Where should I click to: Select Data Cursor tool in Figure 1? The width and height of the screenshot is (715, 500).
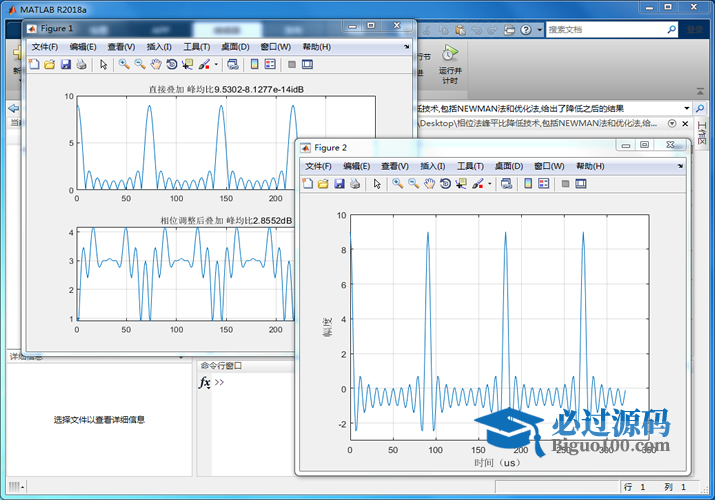pyautogui.click(x=187, y=64)
